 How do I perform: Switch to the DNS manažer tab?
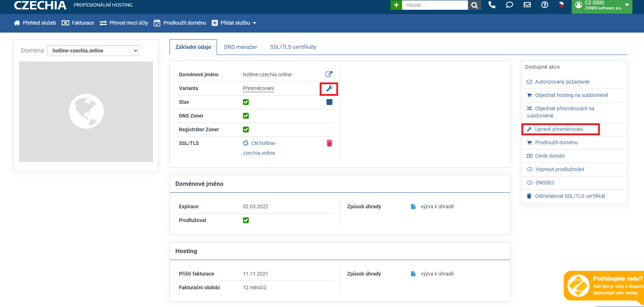[240, 47]
